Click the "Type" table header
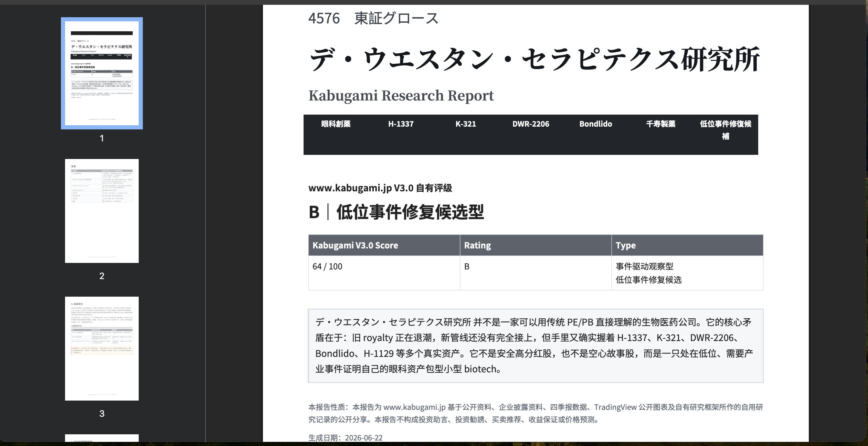Image resolution: width=868 pixels, height=446 pixels. [x=687, y=245]
